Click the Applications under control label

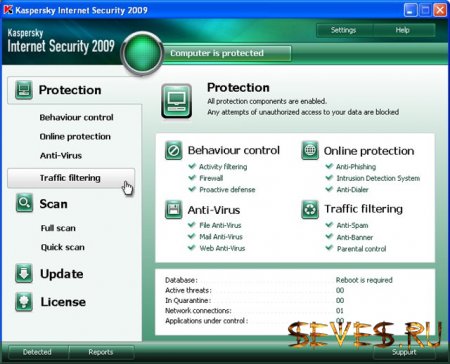click(x=206, y=321)
